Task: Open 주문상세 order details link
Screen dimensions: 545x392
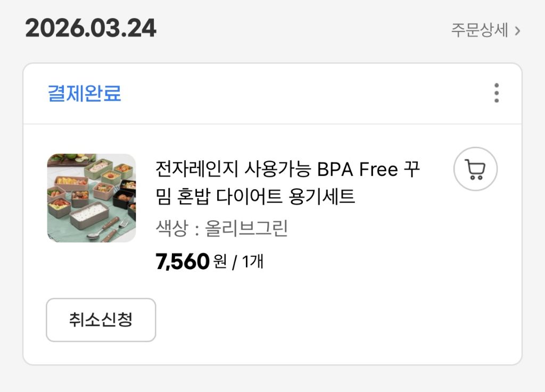Action: [x=480, y=30]
